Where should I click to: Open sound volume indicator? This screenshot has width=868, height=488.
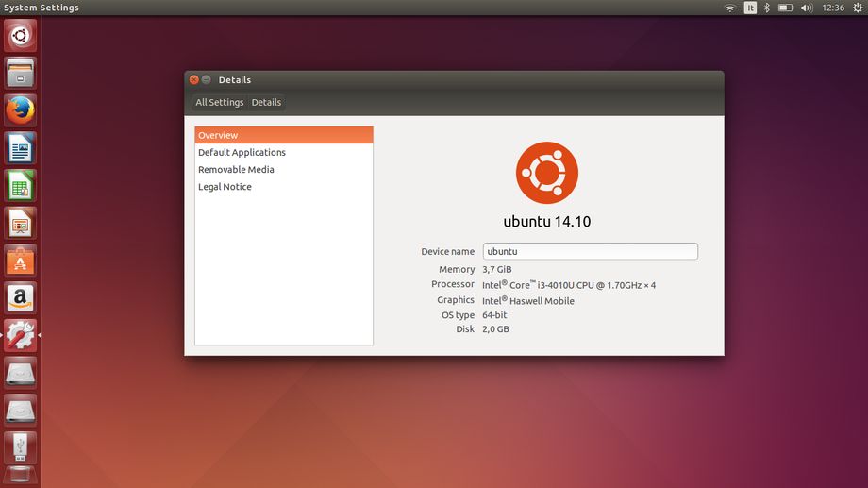click(x=807, y=8)
